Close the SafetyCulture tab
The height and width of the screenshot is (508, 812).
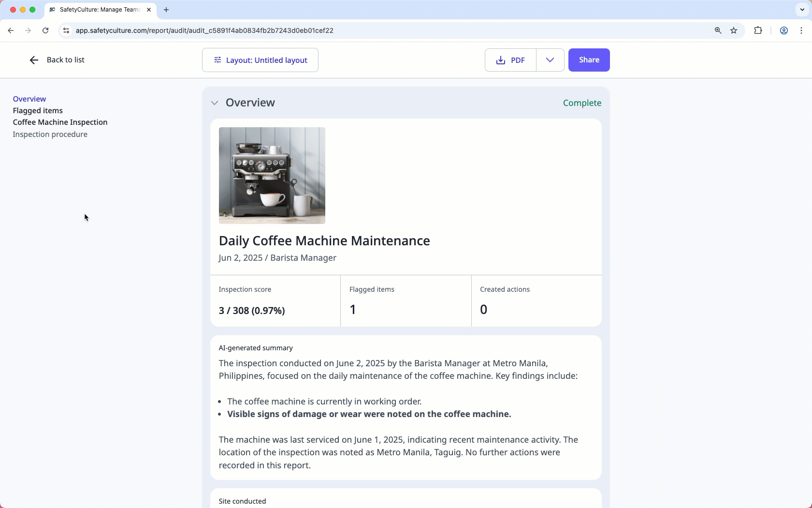149,10
